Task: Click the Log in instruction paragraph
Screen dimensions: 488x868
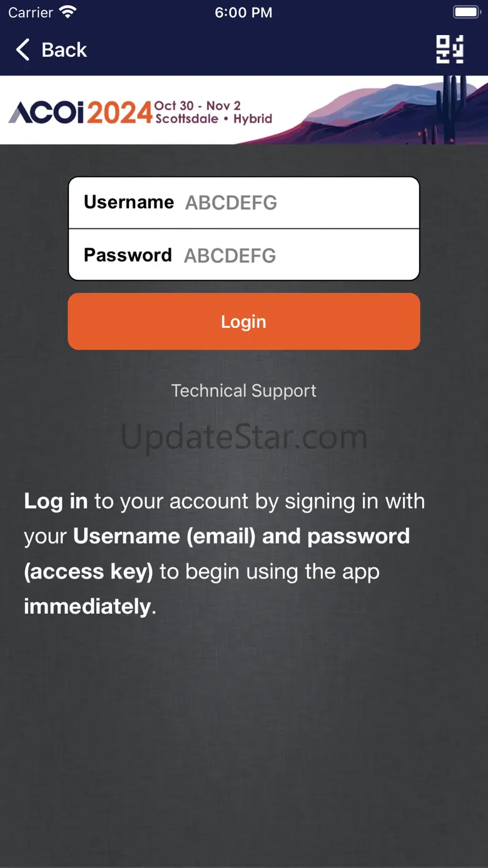Action: (x=225, y=554)
